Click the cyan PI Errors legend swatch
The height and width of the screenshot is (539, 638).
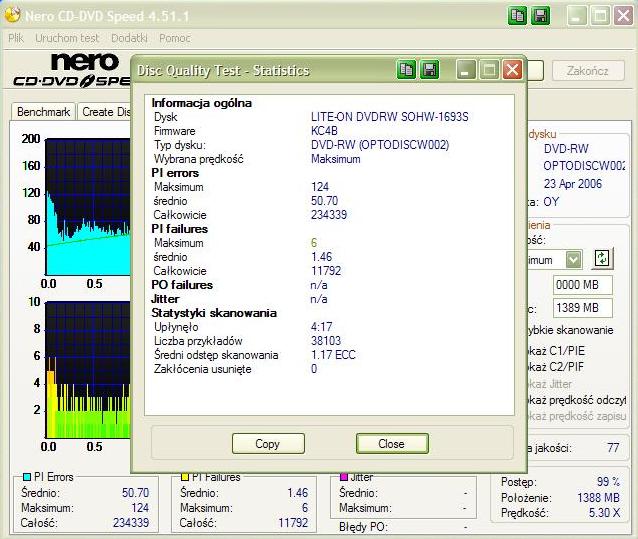[27, 476]
